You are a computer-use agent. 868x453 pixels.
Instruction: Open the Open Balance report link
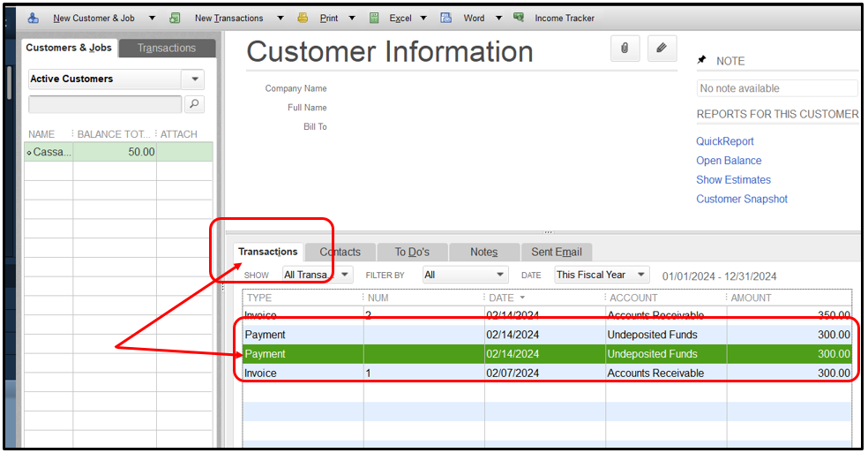729,161
